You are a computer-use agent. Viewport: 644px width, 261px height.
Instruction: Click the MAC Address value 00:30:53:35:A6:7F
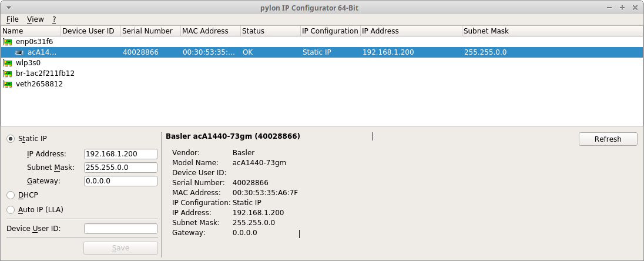(265, 193)
